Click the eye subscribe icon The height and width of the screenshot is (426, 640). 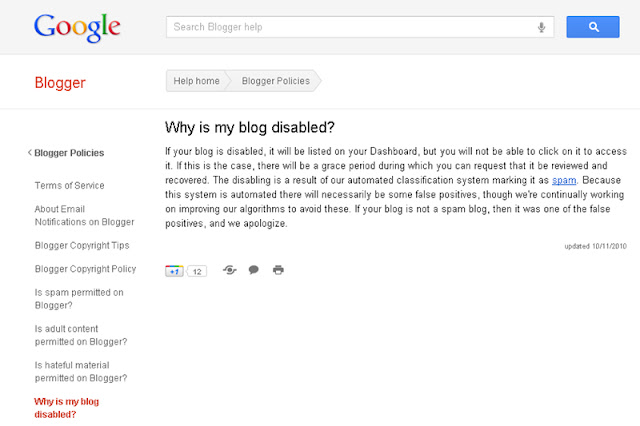230,270
